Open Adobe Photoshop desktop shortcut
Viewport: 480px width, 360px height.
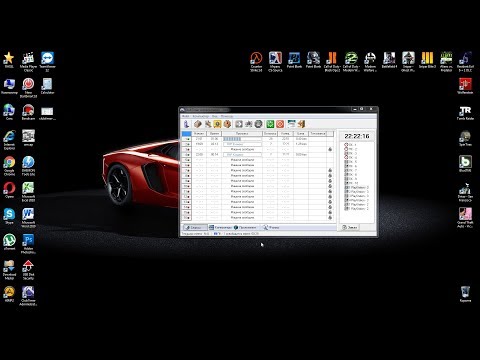(28, 244)
